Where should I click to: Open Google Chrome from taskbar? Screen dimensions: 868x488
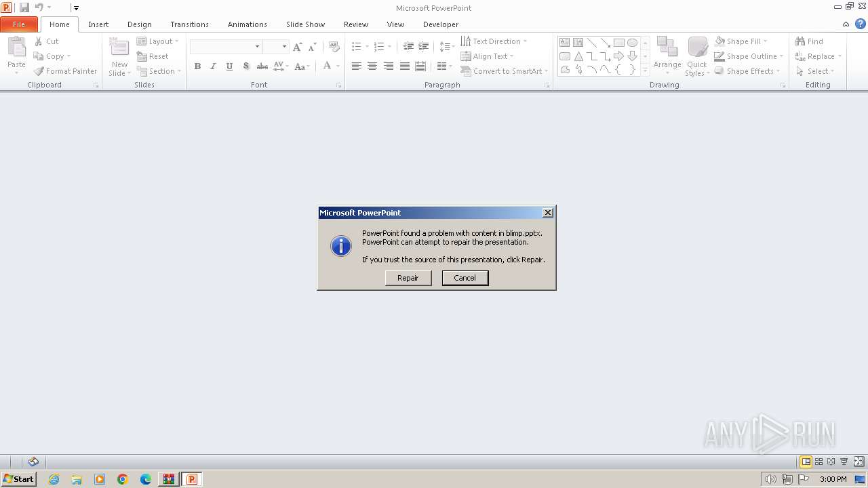[123, 479]
